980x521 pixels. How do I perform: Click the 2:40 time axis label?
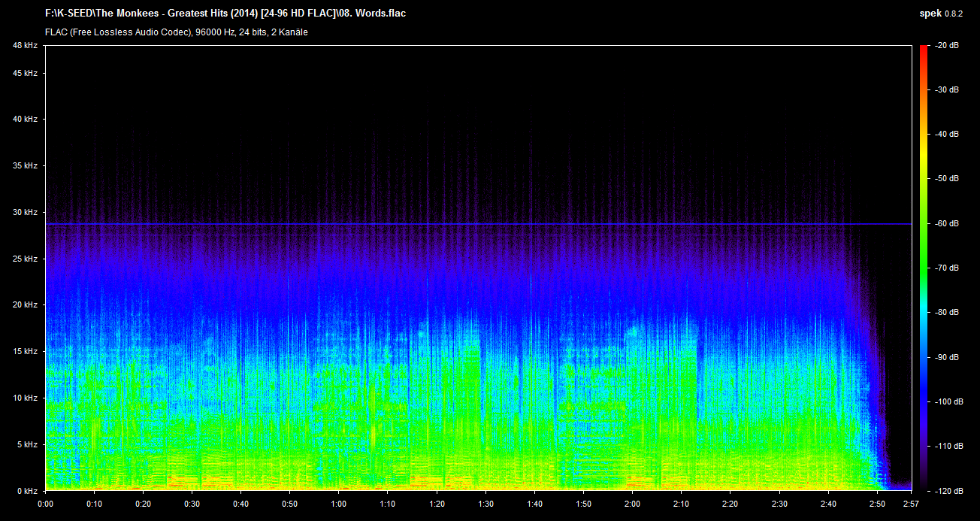[x=828, y=504]
